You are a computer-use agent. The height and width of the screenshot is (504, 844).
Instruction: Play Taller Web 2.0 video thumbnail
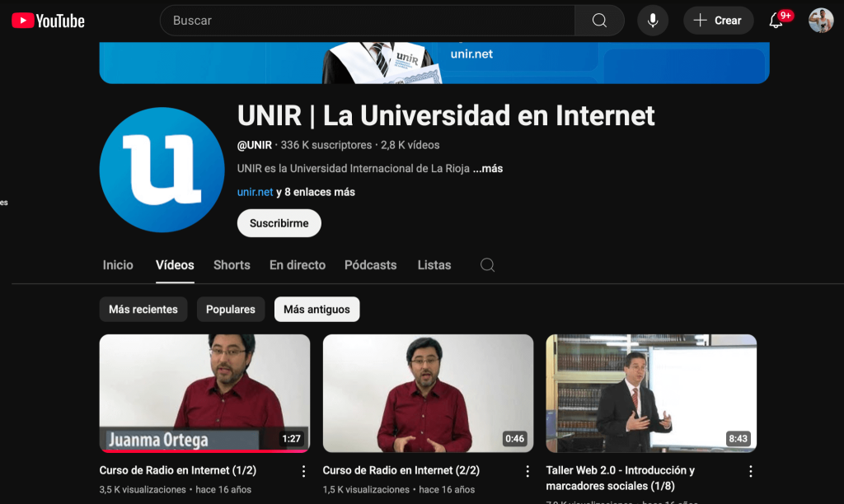click(651, 393)
